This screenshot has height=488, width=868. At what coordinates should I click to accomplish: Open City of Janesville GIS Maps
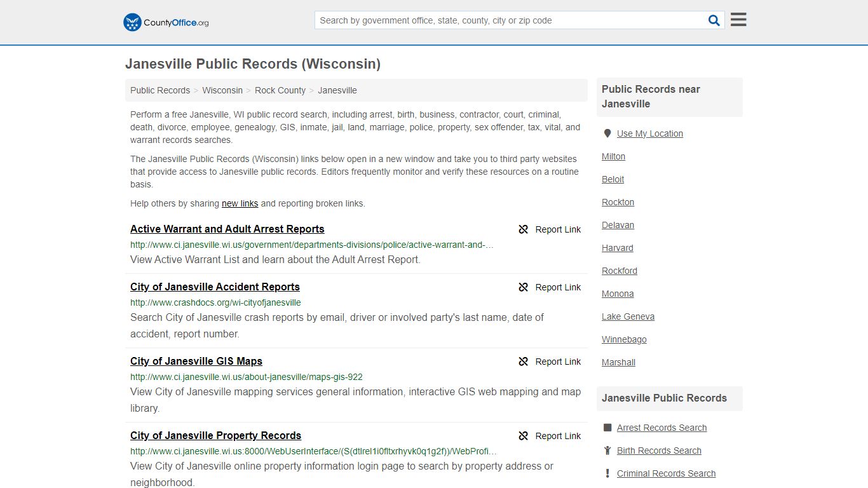(x=196, y=361)
